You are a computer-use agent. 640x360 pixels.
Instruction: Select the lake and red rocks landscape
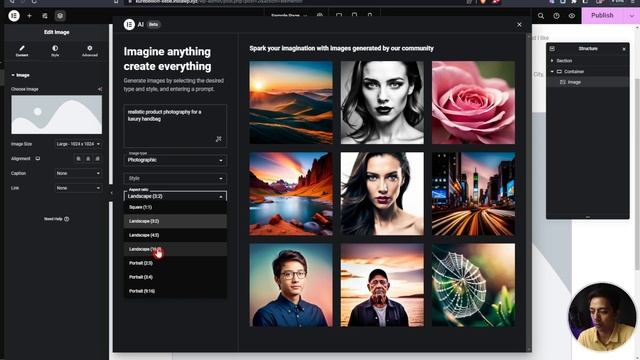point(291,194)
